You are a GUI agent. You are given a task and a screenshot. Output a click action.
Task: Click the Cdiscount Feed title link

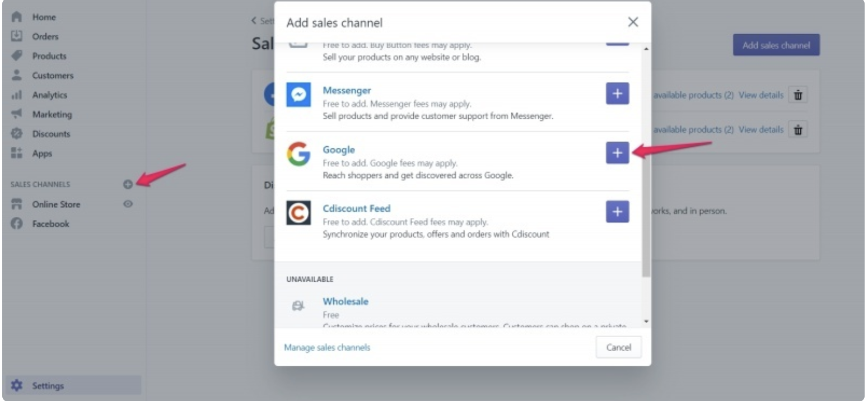[x=356, y=208]
